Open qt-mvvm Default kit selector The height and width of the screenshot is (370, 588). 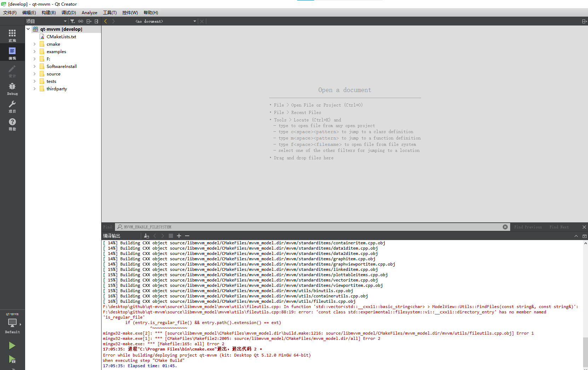point(12,323)
